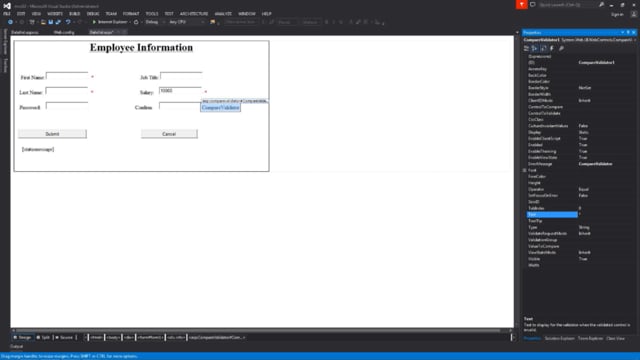Select the ValueToCompare property row
This screenshot has width=640, height=360.
pyautogui.click(x=580, y=246)
